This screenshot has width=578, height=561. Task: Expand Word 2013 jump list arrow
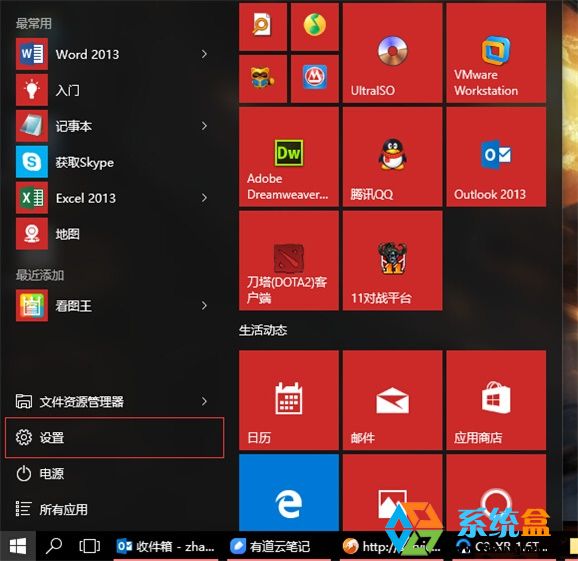pos(204,54)
